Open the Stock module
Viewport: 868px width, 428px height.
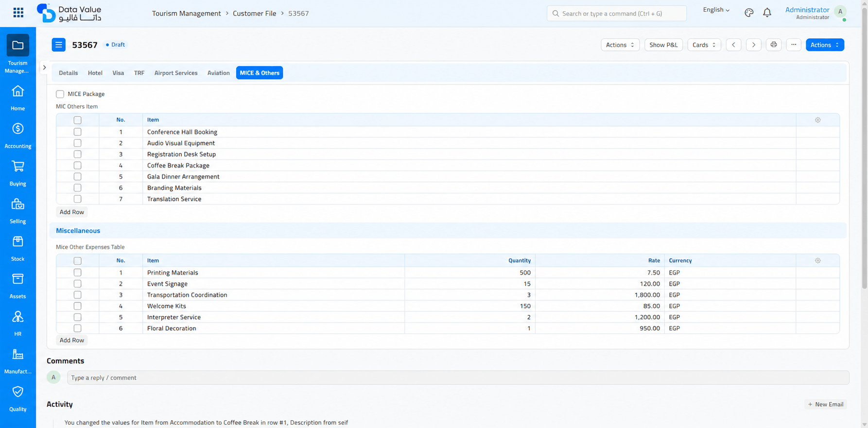(x=18, y=248)
